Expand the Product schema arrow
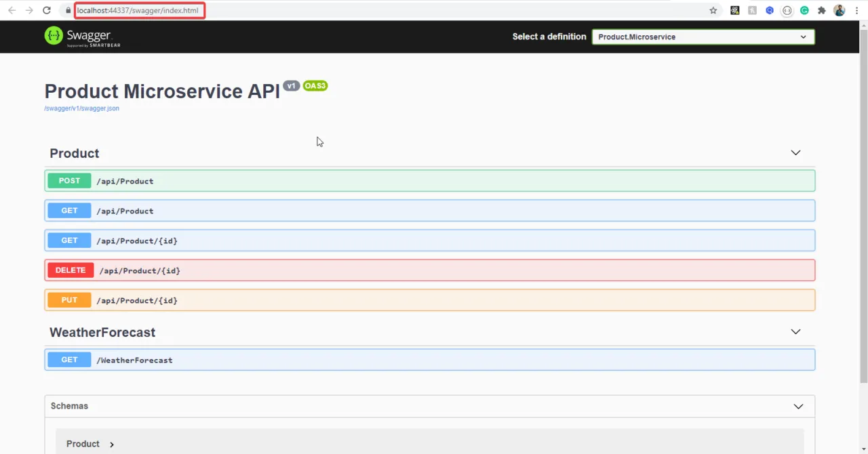 [x=112, y=445]
